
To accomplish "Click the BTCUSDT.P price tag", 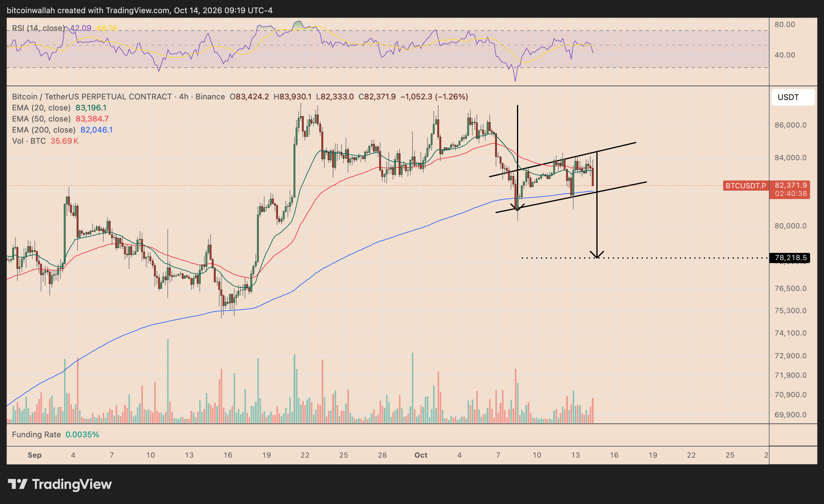I will click(x=746, y=186).
